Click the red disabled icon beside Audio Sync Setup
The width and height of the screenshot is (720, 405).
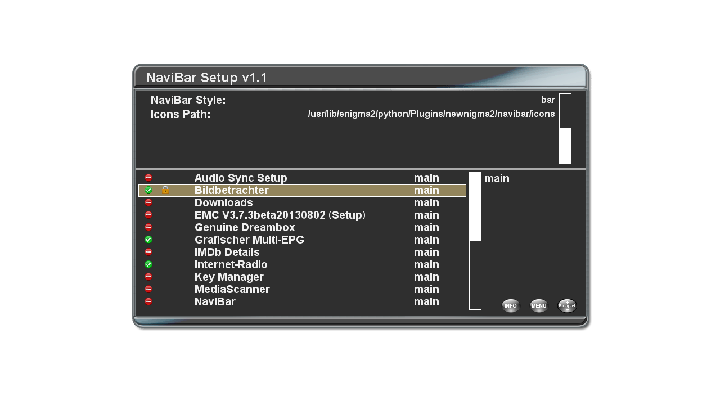[x=148, y=178]
